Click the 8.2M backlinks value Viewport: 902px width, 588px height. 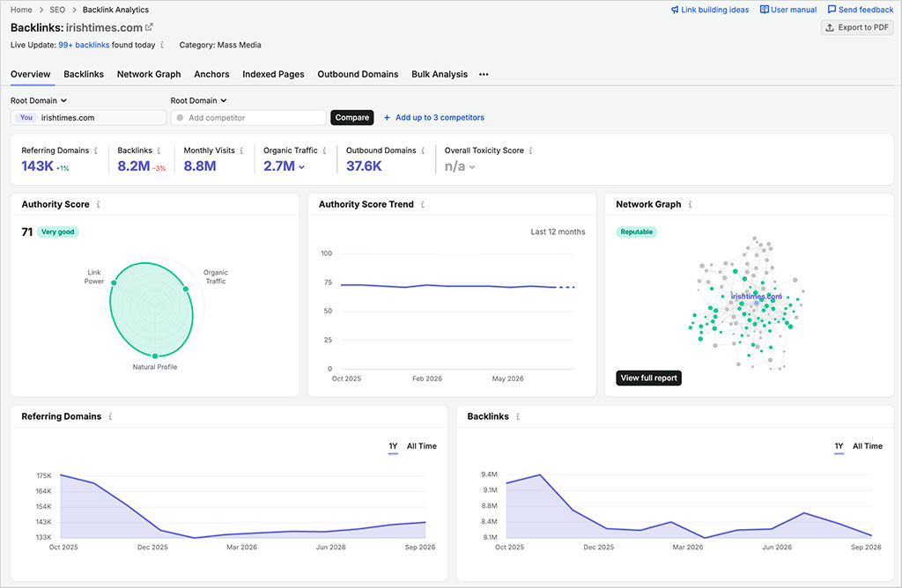click(134, 166)
